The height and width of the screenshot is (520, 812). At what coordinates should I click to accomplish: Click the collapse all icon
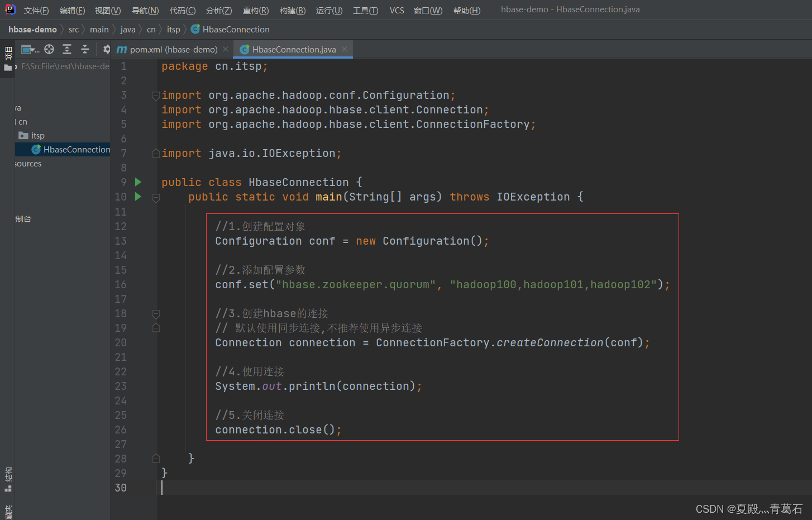85,49
